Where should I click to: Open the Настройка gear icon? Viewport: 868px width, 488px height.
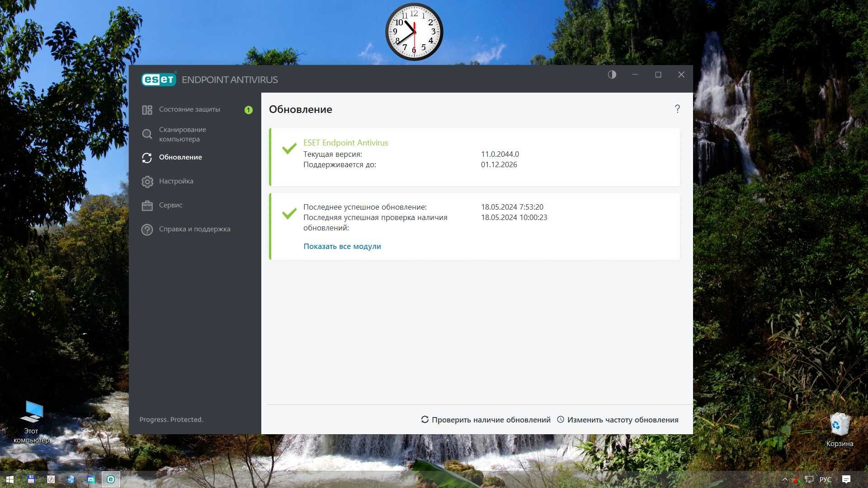point(147,182)
